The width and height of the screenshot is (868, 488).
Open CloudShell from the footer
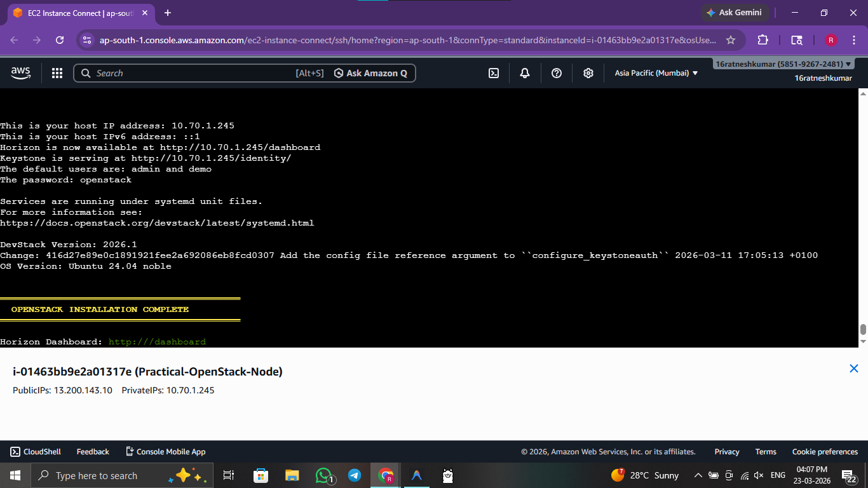tap(36, 452)
